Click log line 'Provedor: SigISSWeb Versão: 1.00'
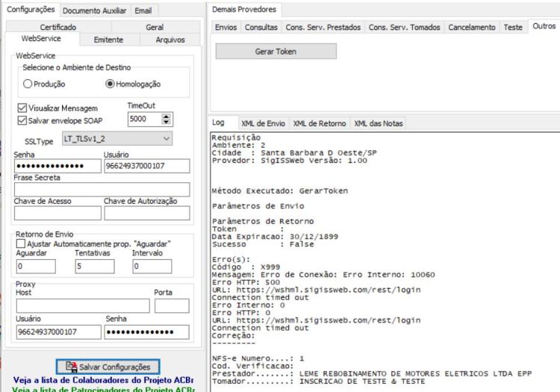The height and width of the screenshot is (392, 560). (289, 161)
